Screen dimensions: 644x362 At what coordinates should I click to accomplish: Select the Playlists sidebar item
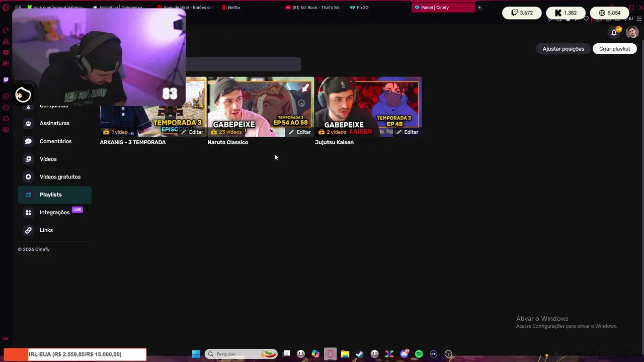coord(54,195)
